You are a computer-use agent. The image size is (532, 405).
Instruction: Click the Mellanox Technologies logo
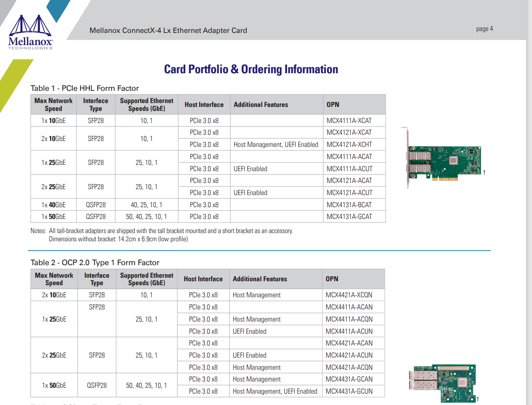(x=31, y=33)
